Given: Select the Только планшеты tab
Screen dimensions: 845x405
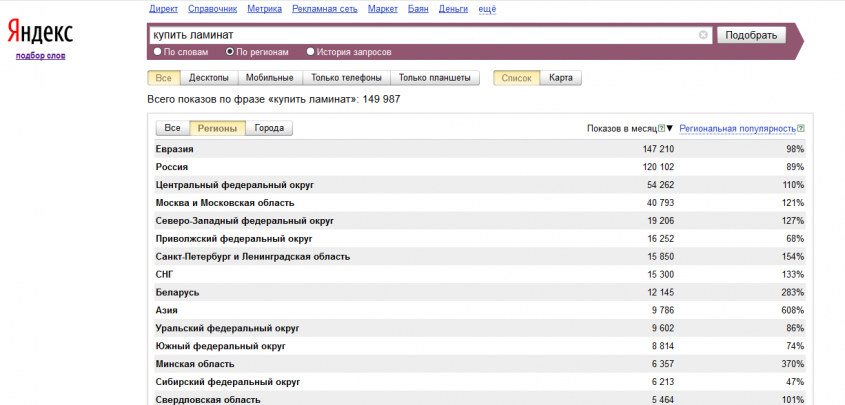Looking at the screenshot, I should (435, 77).
